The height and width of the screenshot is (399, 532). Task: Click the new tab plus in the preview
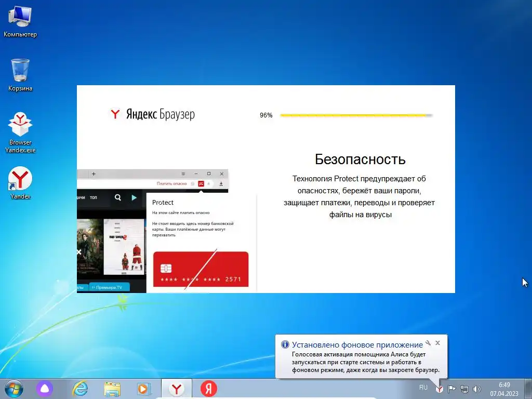click(x=94, y=174)
